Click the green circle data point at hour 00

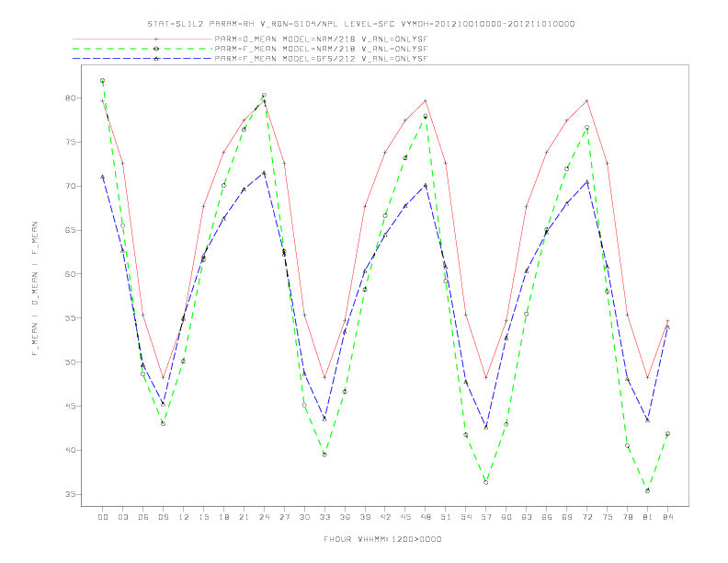click(x=103, y=80)
